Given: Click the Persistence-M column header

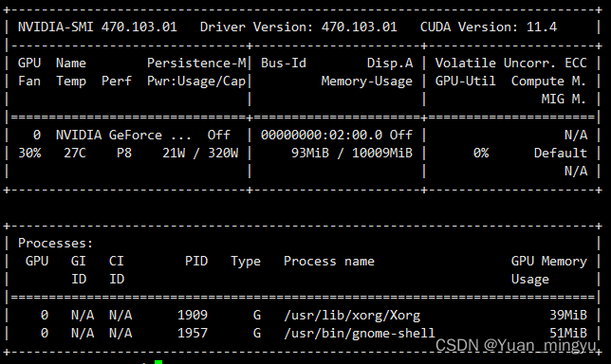Looking at the screenshot, I should [196, 64].
